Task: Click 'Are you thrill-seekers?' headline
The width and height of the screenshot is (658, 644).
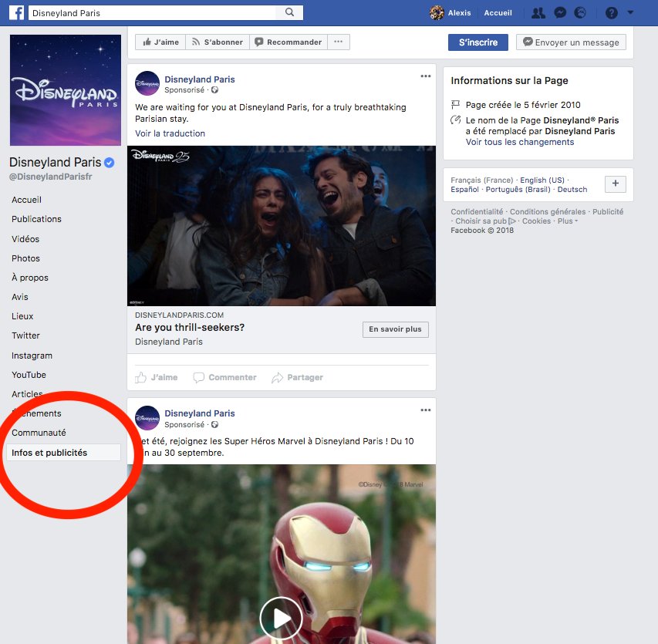Action: [x=190, y=327]
